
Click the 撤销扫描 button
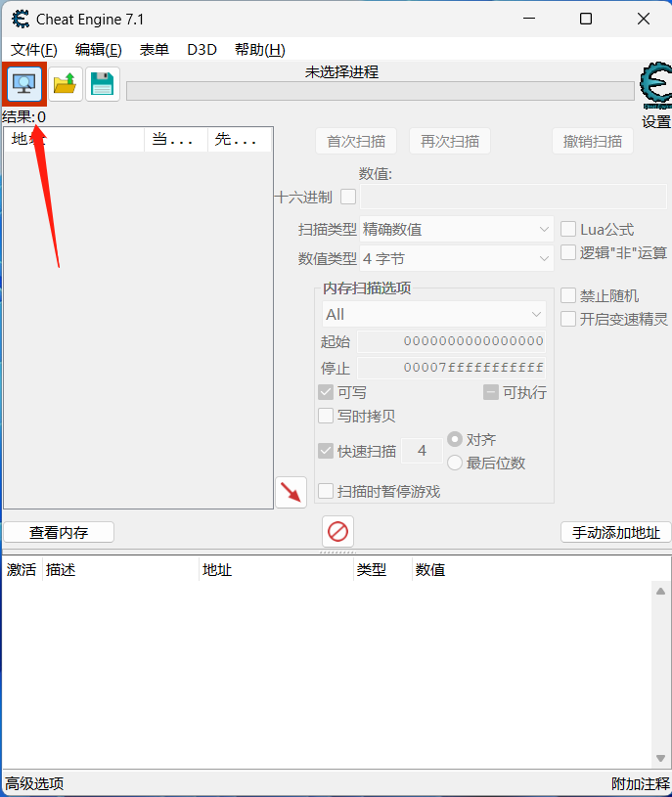(x=593, y=141)
